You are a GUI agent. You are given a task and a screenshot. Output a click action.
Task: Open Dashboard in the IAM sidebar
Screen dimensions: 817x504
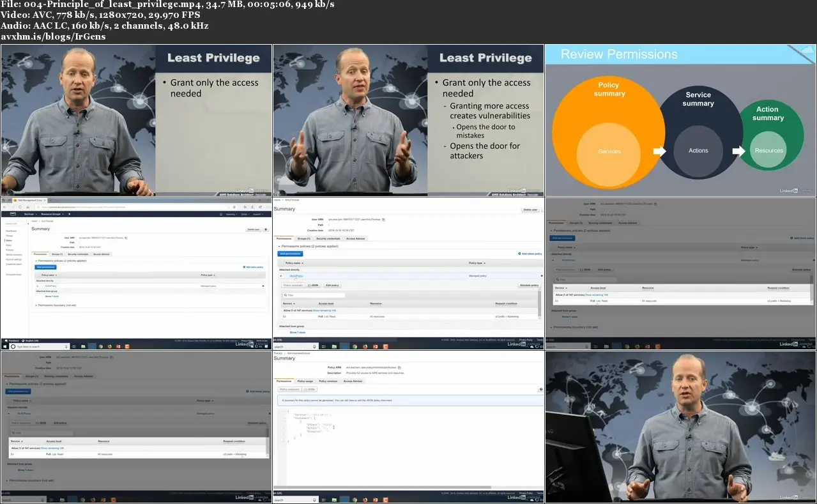coord(11,231)
